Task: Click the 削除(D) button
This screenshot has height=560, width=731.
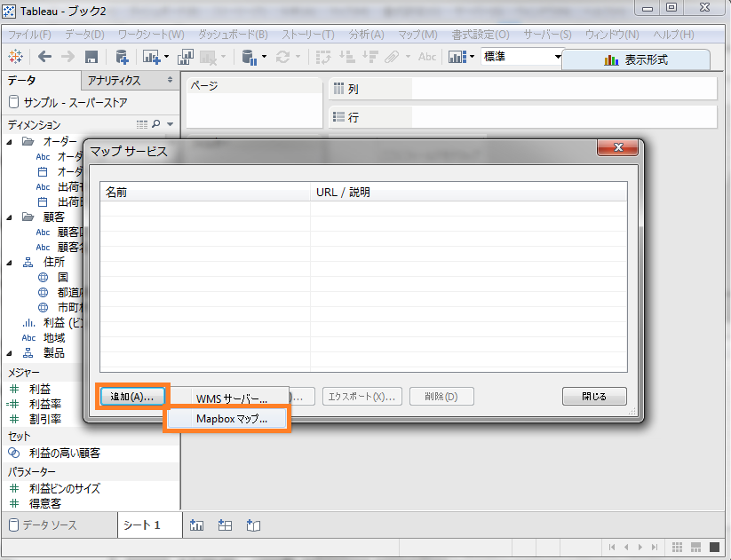Action: tap(441, 397)
